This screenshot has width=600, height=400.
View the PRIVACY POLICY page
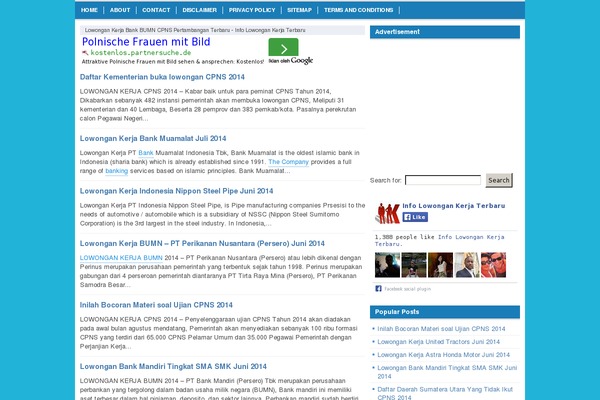click(x=252, y=10)
